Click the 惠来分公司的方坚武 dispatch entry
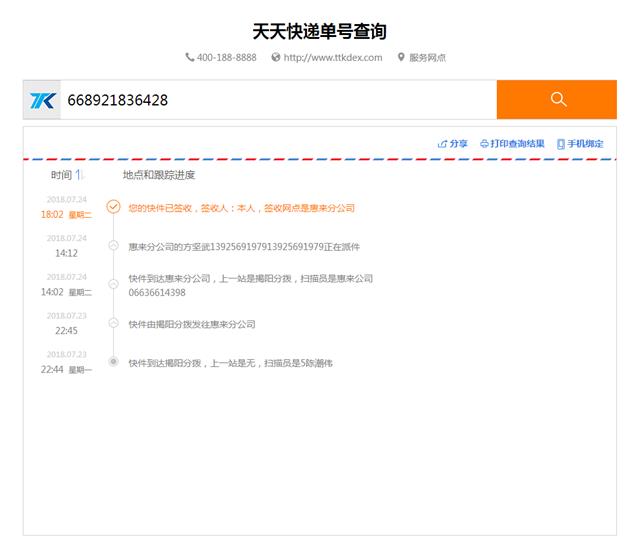Image resolution: width=640 pixels, height=547 pixels. 244,247
